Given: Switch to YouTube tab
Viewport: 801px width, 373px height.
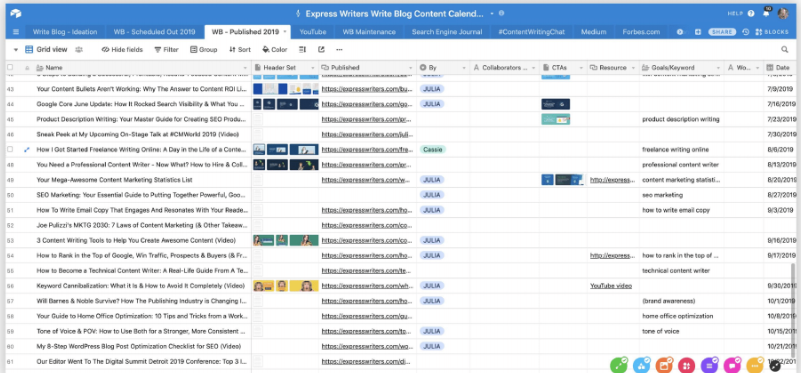Looking at the screenshot, I should tap(313, 32).
